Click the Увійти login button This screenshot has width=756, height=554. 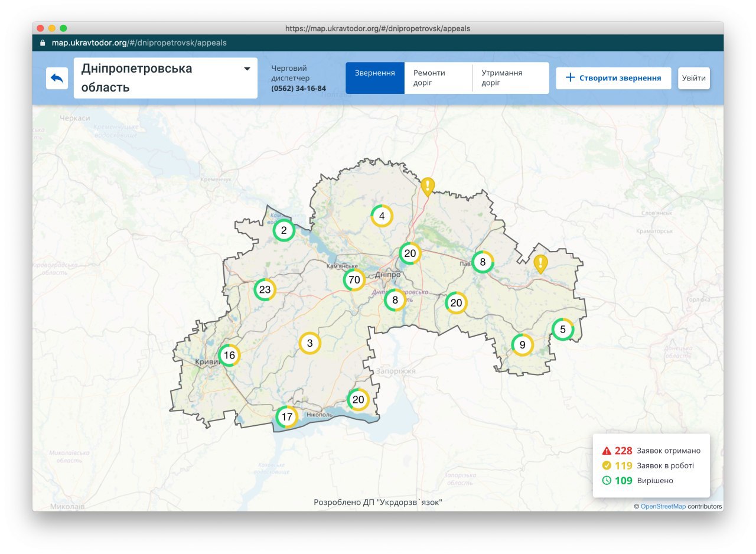(x=694, y=78)
